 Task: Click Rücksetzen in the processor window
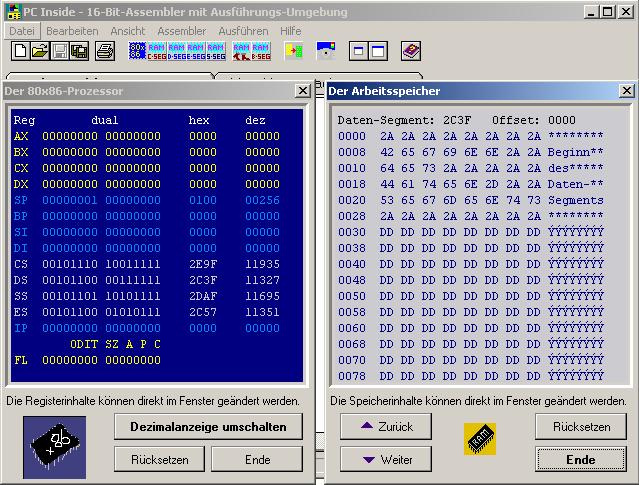pyautogui.click(x=159, y=459)
